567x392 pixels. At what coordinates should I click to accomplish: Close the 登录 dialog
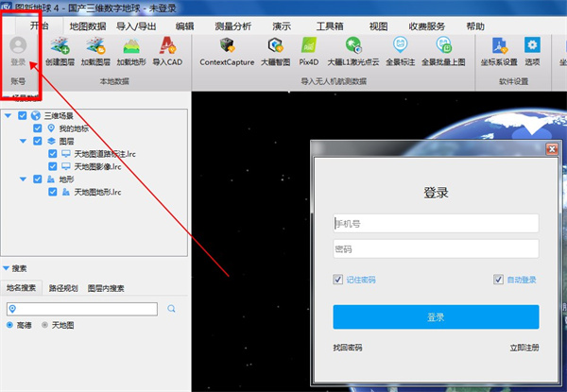coord(552,149)
